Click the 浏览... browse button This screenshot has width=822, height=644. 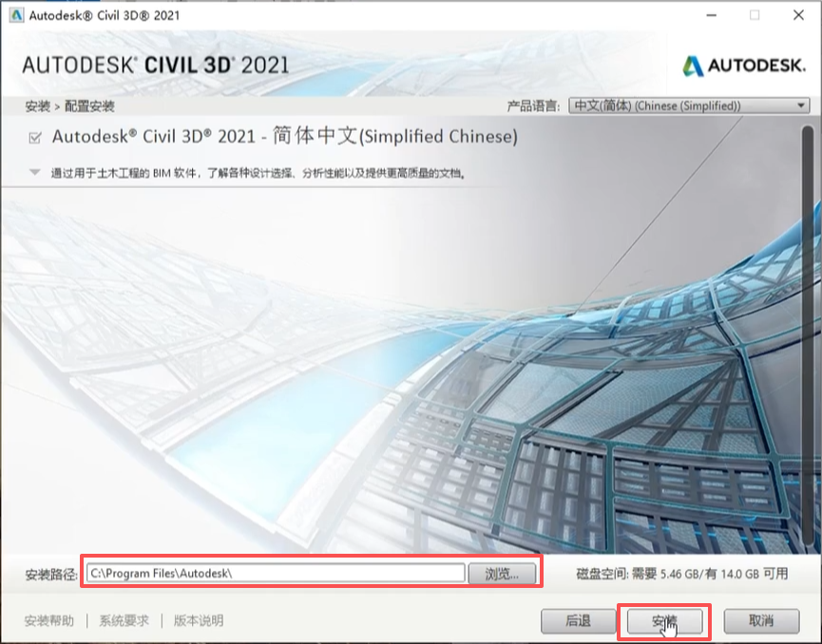click(502, 573)
